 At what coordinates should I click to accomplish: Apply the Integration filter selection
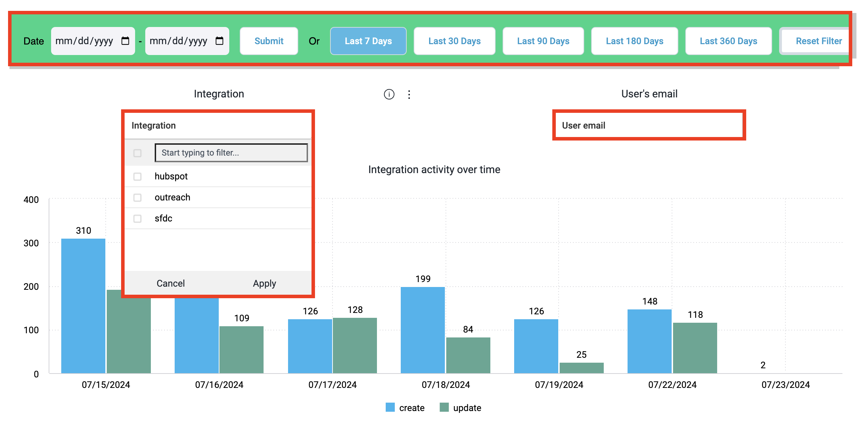coord(265,283)
